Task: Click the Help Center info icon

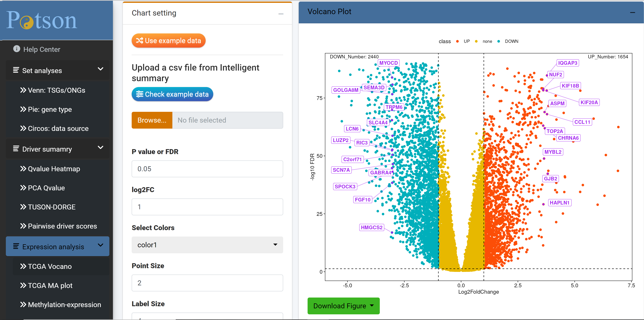Action: [x=16, y=49]
